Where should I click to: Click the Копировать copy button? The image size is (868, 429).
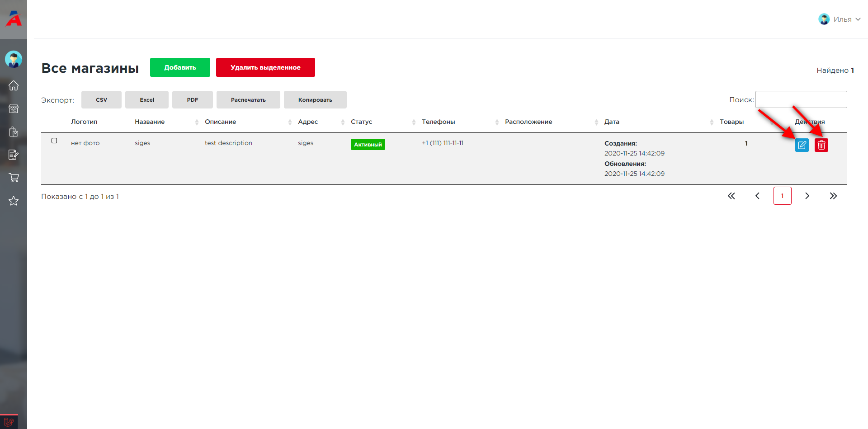[315, 99]
